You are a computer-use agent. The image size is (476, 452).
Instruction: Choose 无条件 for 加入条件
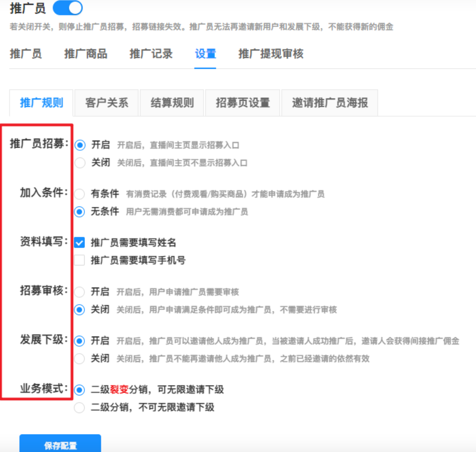[79, 212]
